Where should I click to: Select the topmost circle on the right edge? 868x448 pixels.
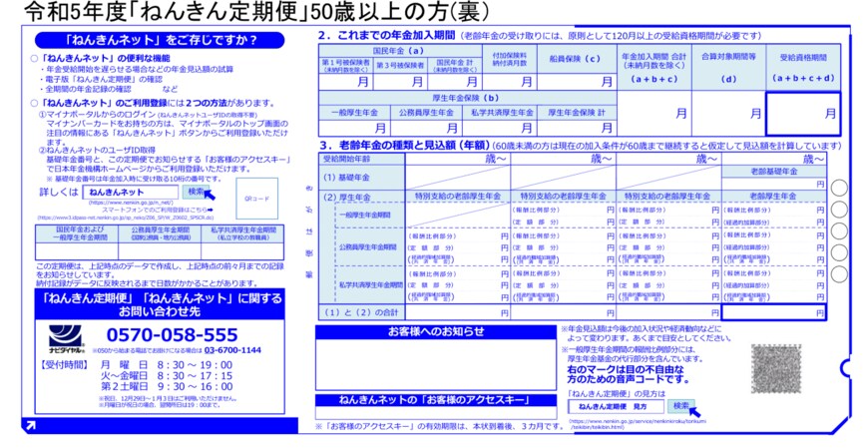pyautogui.click(x=839, y=189)
